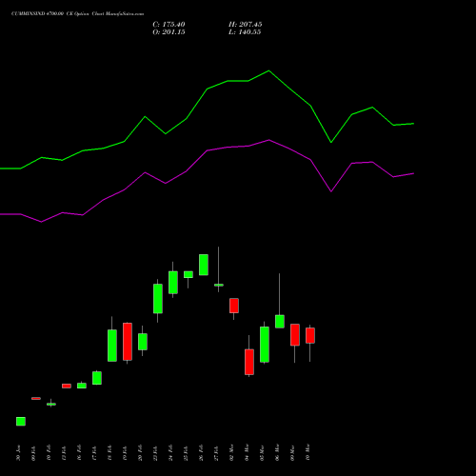Click the 30 Jan date label
476x476 pixels.
tap(18, 452)
